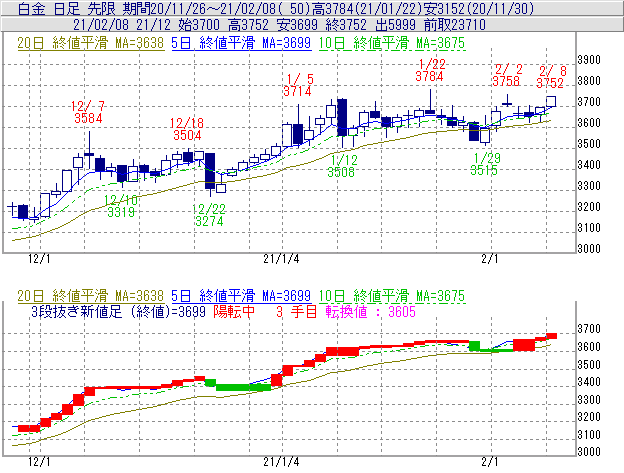Click the 終3752 closing price in header

pyautogui.click(x=346, y=25)
